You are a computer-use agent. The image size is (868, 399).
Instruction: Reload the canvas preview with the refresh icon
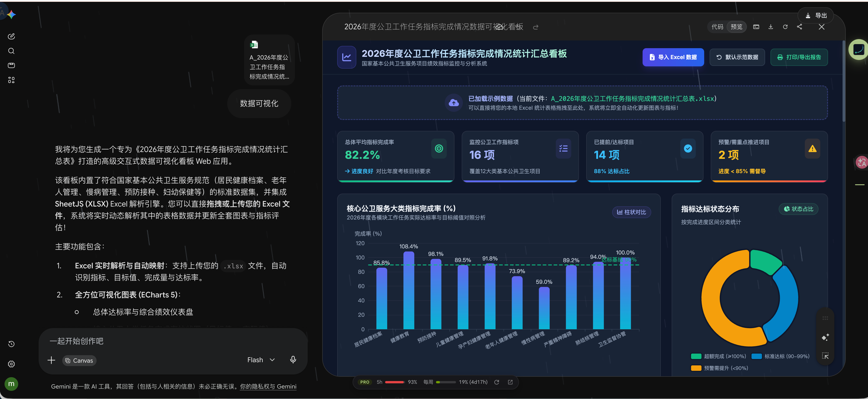pyautogui.click(x=785, y=27)
